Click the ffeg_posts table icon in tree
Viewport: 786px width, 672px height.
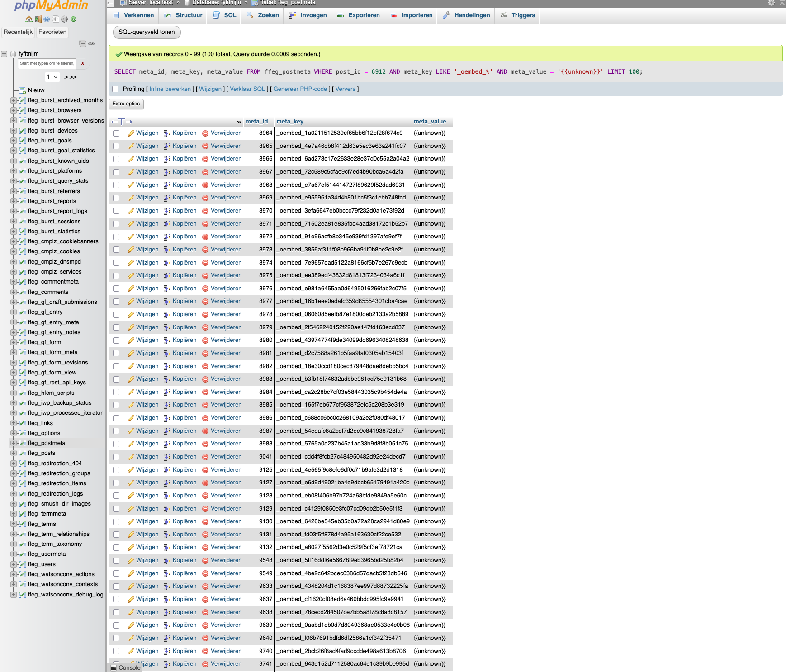click(22, 453)
